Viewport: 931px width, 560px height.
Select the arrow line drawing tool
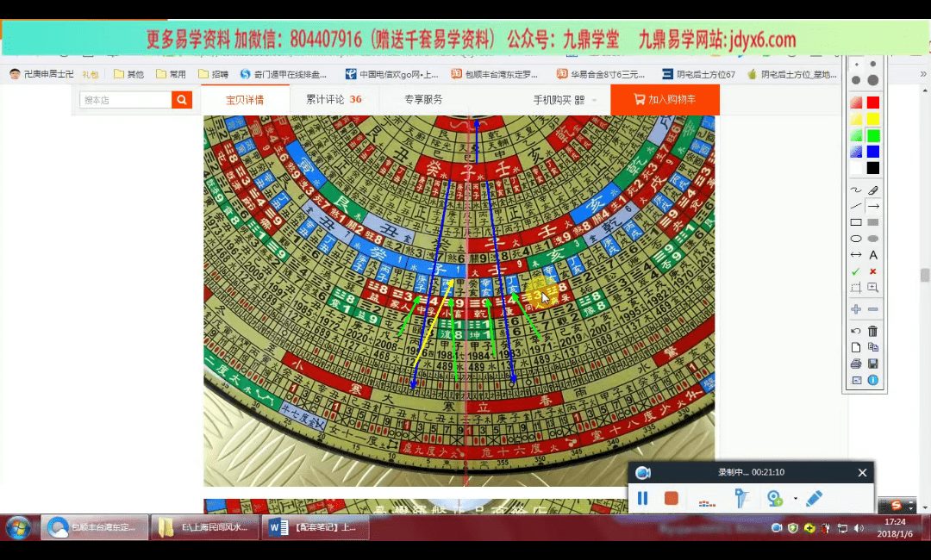(873, 206)
